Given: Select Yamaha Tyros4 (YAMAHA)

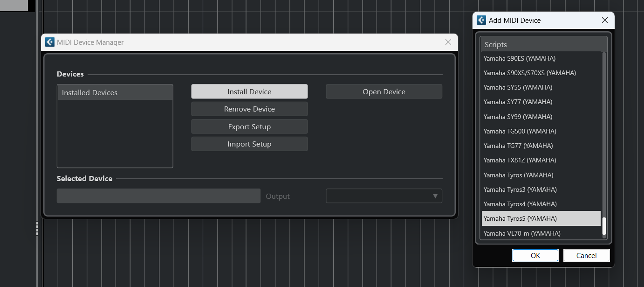Looking at the screenshot, I should pos(541,204).
